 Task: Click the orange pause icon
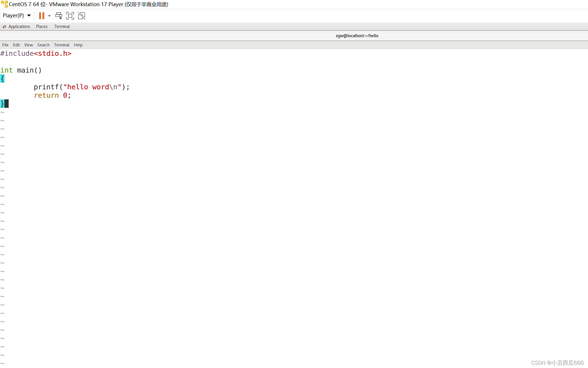[x=42, y=16]
